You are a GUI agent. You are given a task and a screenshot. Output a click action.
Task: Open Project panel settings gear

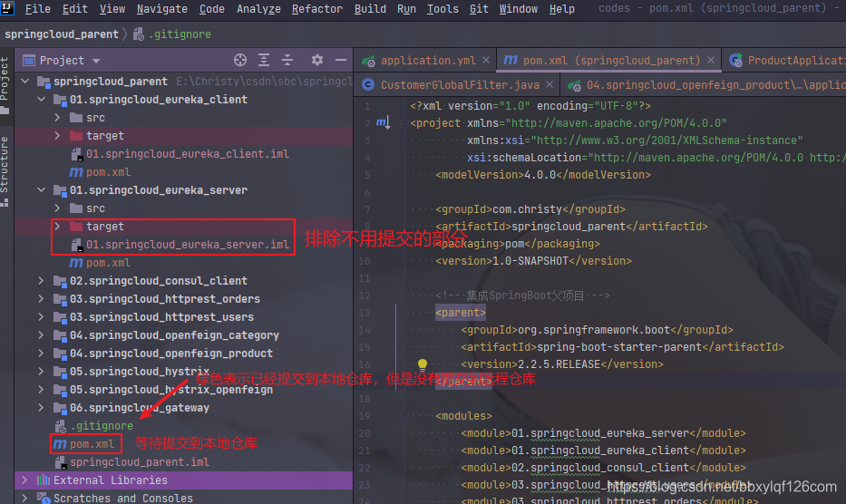point(317,60)
